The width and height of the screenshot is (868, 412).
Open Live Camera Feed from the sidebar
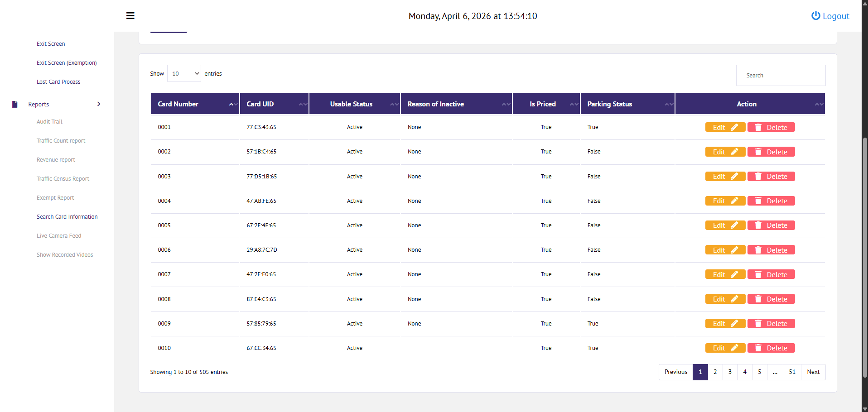(x=59, y=235)
